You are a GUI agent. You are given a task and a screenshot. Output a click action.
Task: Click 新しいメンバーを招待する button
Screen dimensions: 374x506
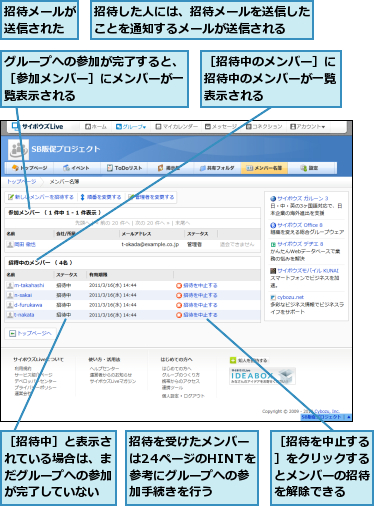[x=41, y=197]
